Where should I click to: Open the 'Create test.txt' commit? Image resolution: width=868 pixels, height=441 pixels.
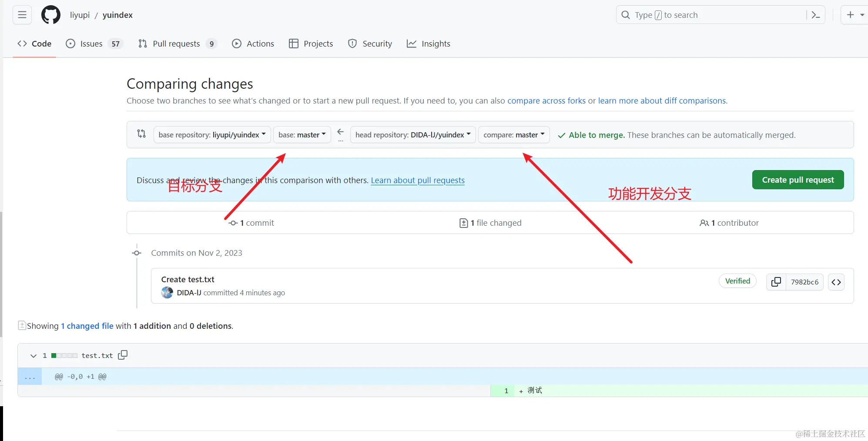tap(188, 279)
